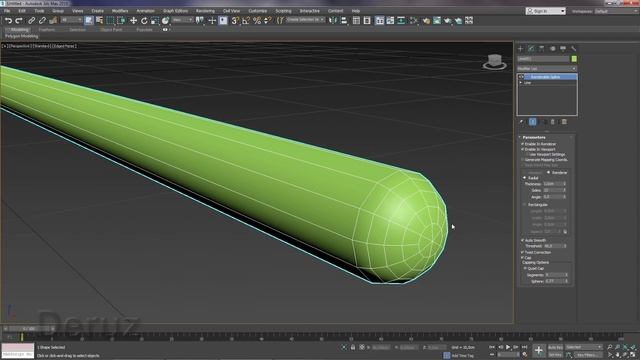The image size is (640, 360).
Task: Open the Hierarchy command panel tab
Action: coord(542,49)
